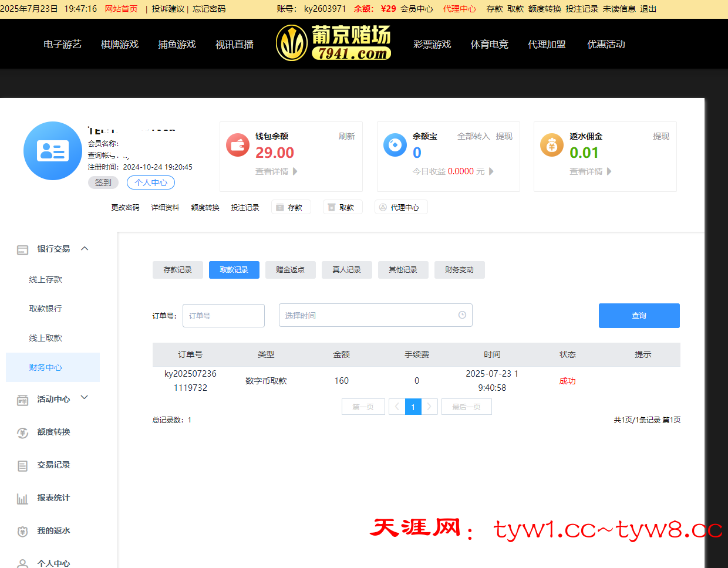Viewport: 728px width, 568px height.
Task: Click the red wallet balance icon
Action: pos(238,145)
